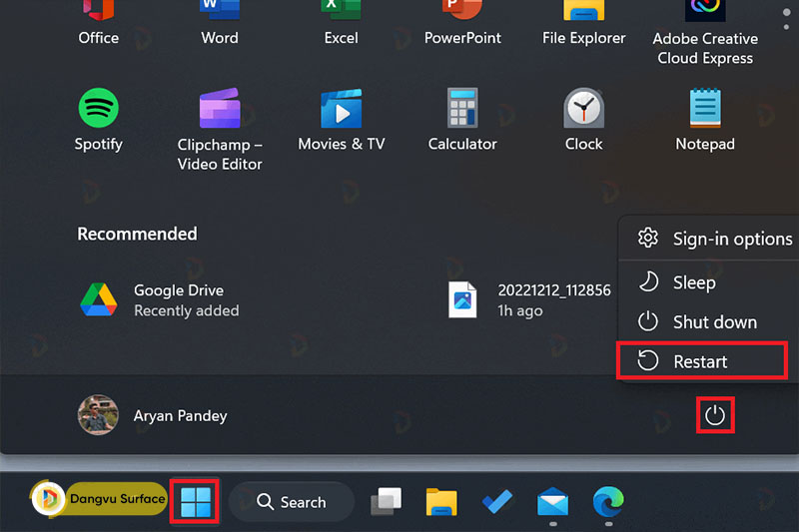799x532 pixels.
Task: Open Task View on taskbar
Action: point(386,501)
